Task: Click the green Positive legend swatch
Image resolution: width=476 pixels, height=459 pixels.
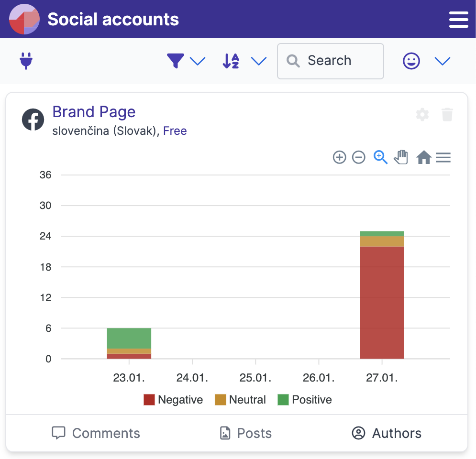Action: click(x=283, y=400)
